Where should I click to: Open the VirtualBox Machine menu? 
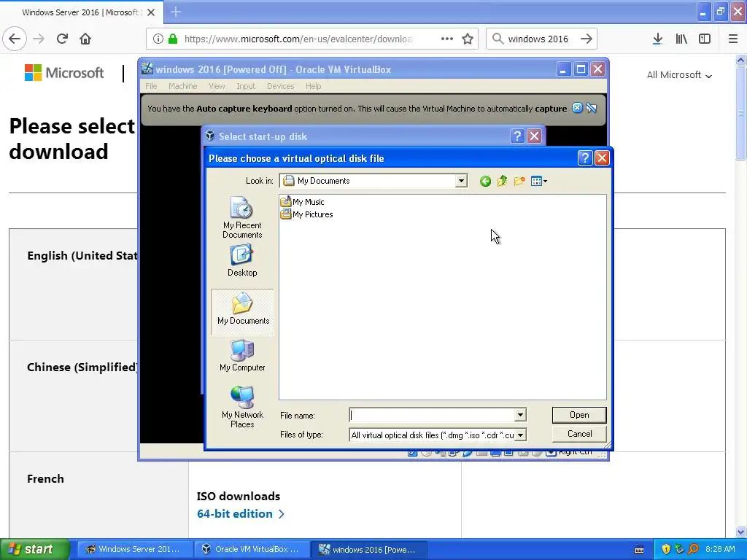(x=182, y=86)
